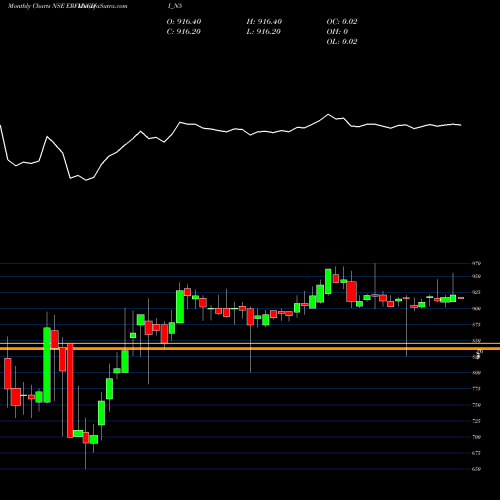Click the 800 price axis label
Viewport: 500px width, 500px height.
(476, 373)
